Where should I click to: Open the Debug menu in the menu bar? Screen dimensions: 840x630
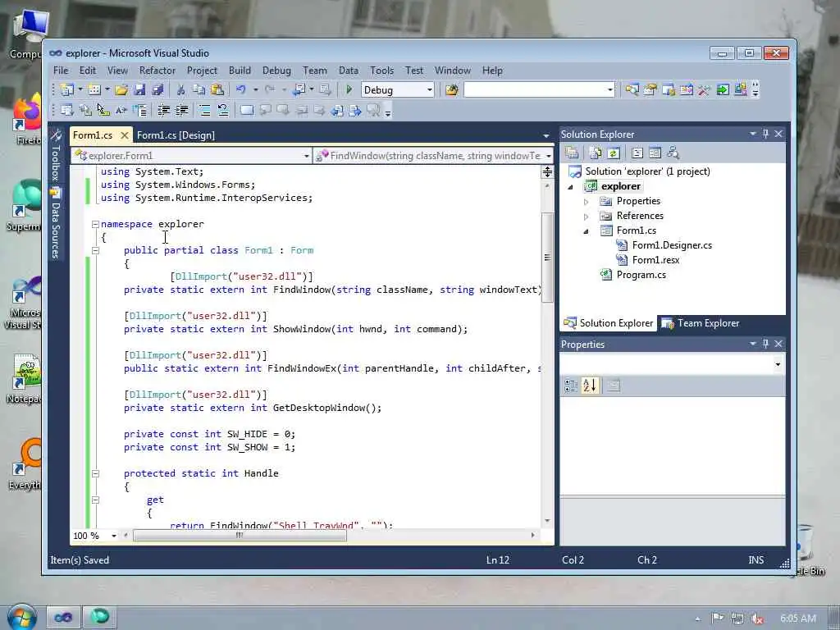[x=276, y=71]
